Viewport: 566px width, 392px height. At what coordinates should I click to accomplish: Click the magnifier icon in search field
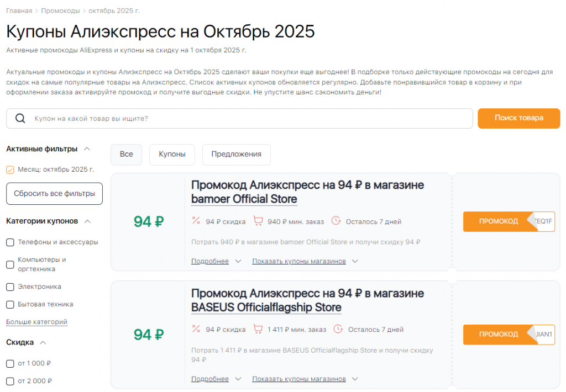20,119
